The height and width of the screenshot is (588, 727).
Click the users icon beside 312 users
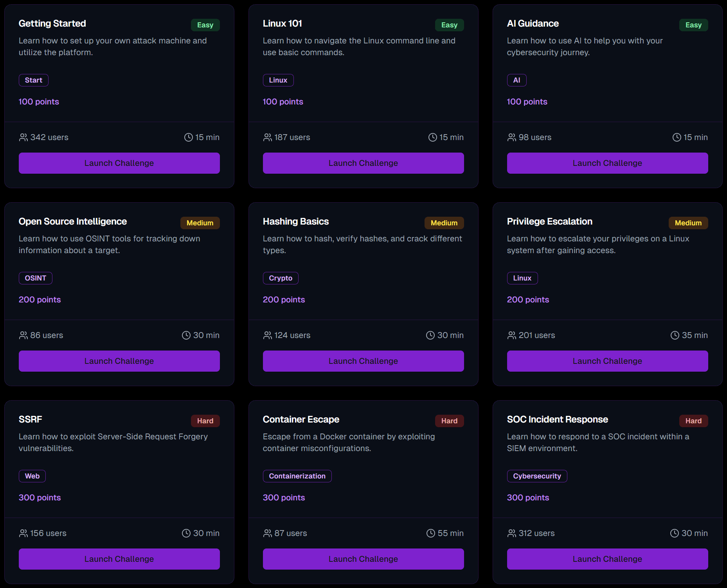pyautogui.click(x=511, y=533)
